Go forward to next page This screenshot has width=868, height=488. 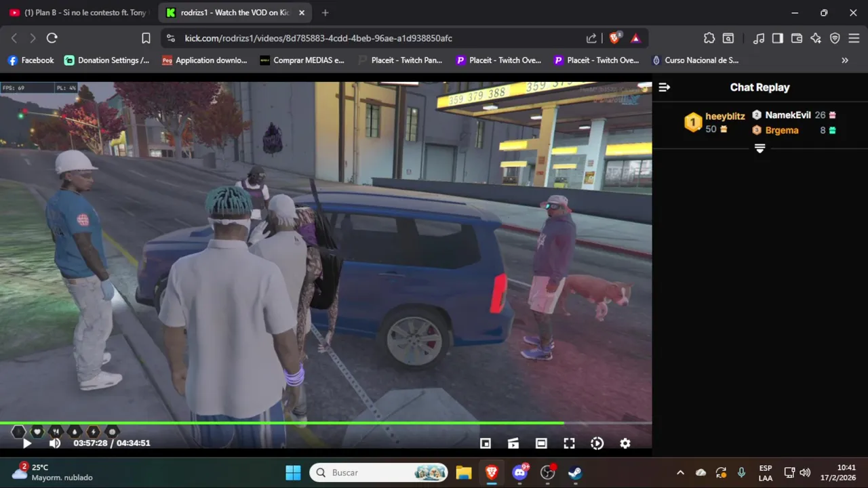tap(33, 39)
